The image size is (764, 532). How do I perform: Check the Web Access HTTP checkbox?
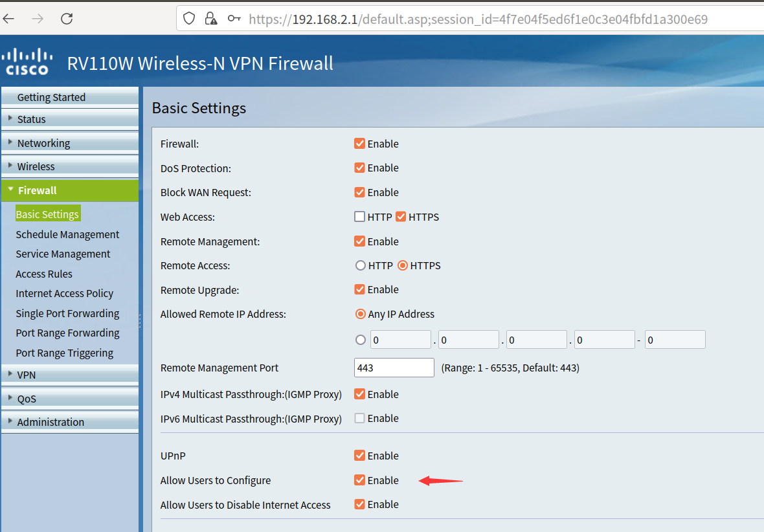click(x=359, y=217)
